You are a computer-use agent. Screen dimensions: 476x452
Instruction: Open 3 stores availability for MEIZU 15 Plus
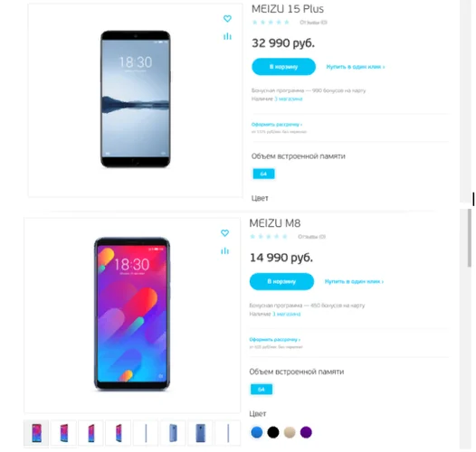point(288,99)
